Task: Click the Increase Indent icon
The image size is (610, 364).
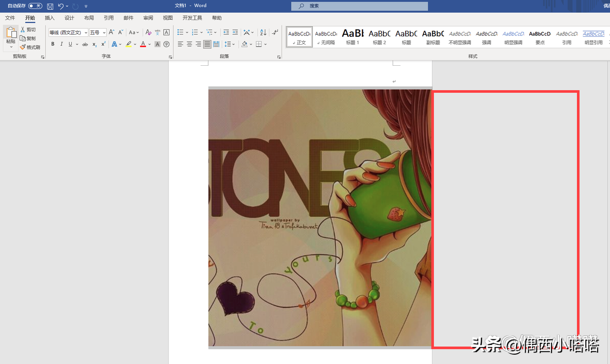Action: pyautogui.click(x=235, y=32)
